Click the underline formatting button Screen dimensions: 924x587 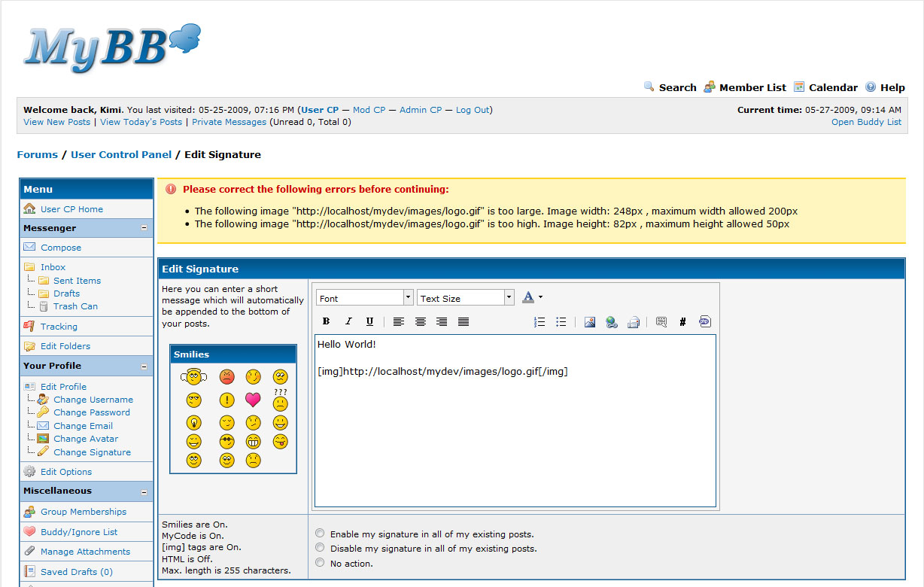click(369, 321)
